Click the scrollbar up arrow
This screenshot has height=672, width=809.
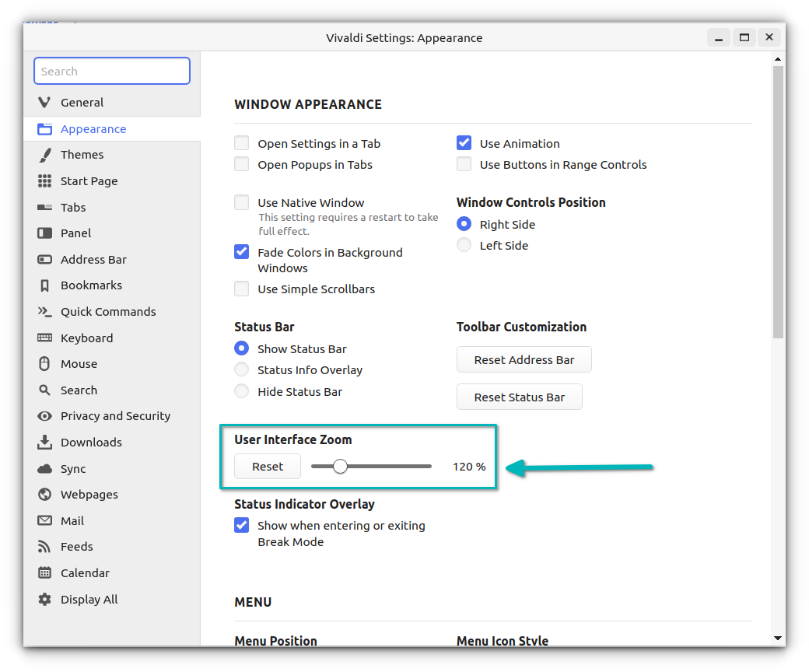pos(778,59)
